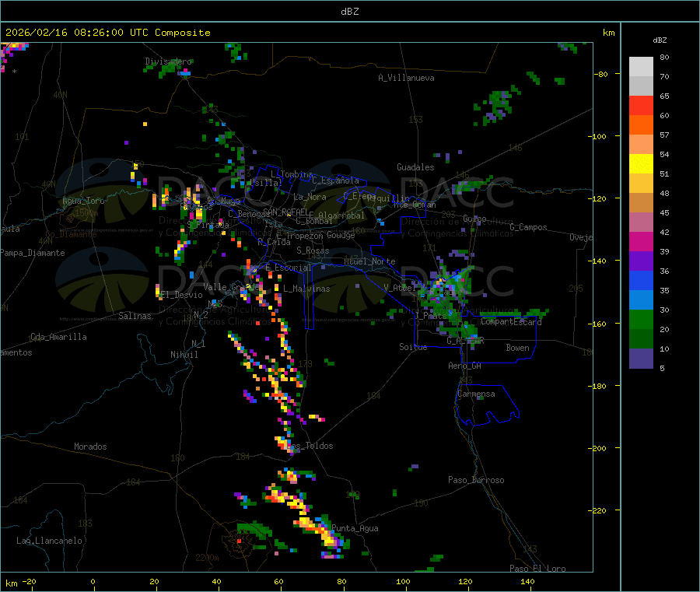Click the 0 km tick on bottom axis
700x592 pixels.
(x=93, y=581)
